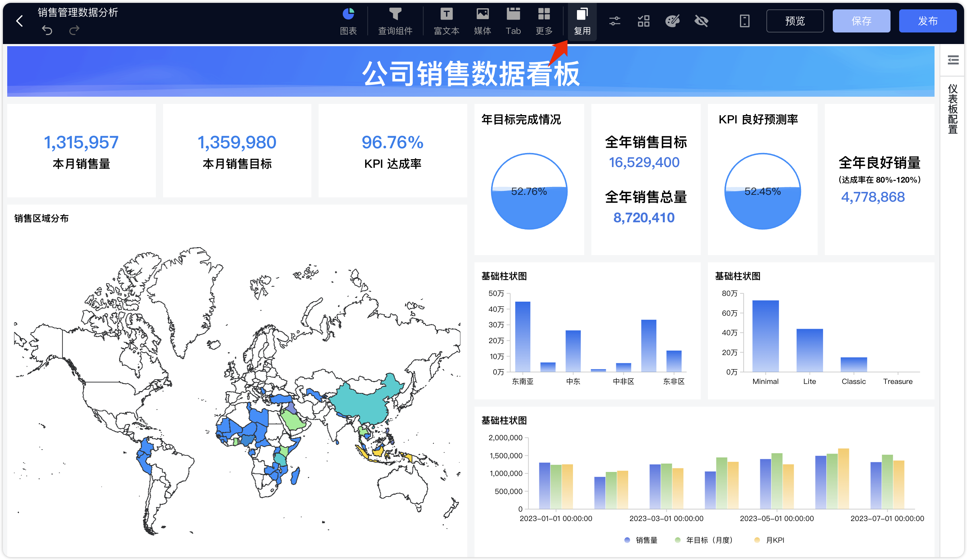Click the Classic bar in chart
Image resolution: width=967 pixels, height=560 pixels.
coord(853,364)
